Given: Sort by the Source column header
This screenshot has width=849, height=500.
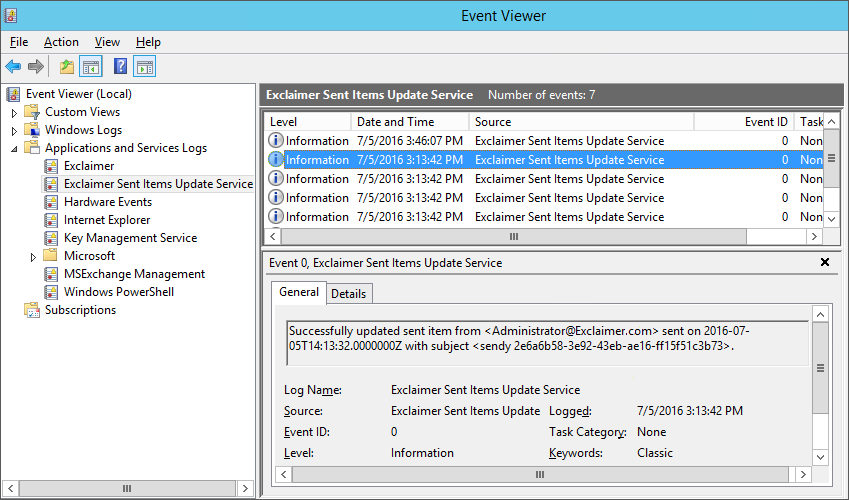Looking at the screenshot, I should pos(582,122).
